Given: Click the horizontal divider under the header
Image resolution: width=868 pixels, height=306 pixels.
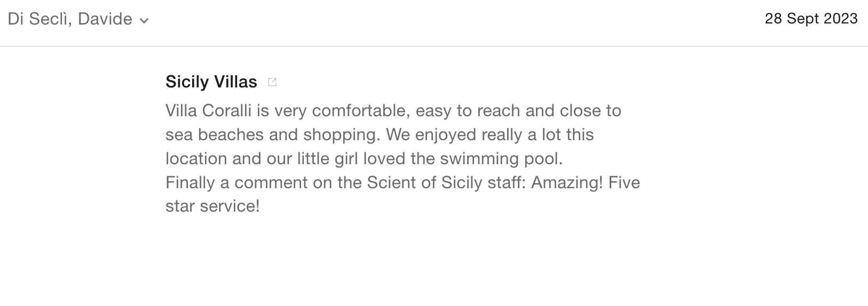Looking at the screenshot, I should [434, 46].
